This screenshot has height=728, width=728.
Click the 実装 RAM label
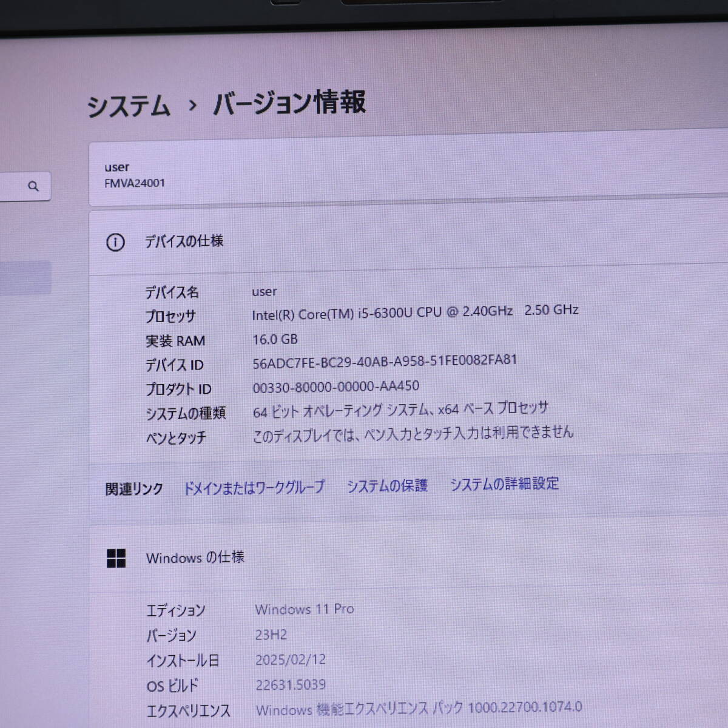(x=175, y=341)
